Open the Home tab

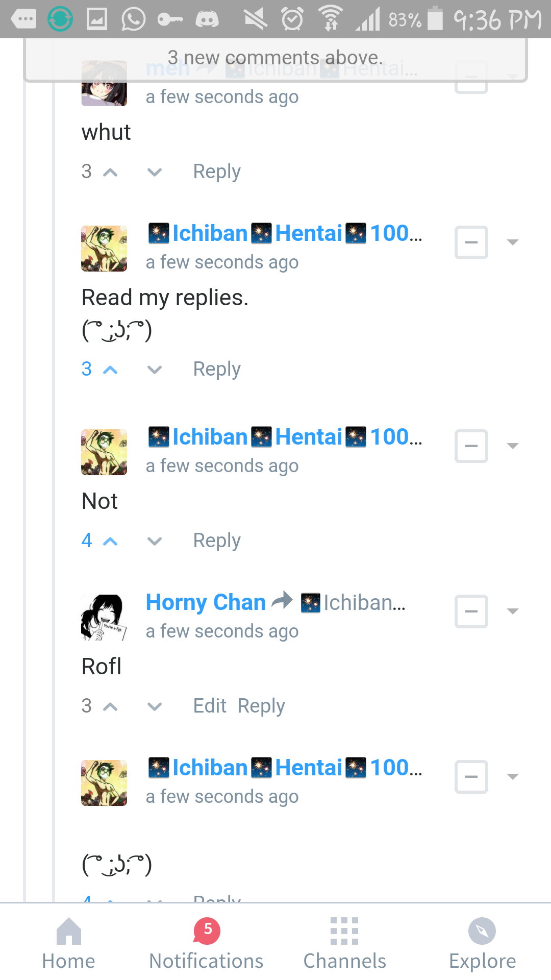(69, 944)
